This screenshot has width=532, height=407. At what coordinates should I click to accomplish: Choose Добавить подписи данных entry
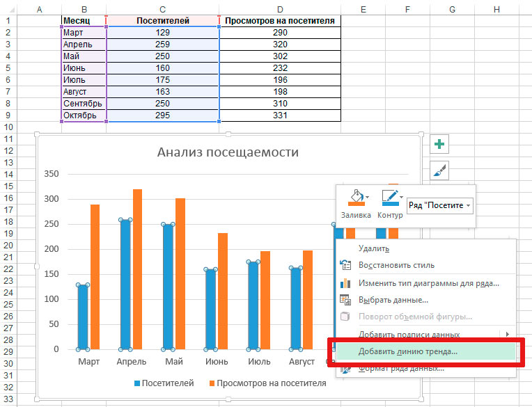pyautogui.click(x=409, y=335)
